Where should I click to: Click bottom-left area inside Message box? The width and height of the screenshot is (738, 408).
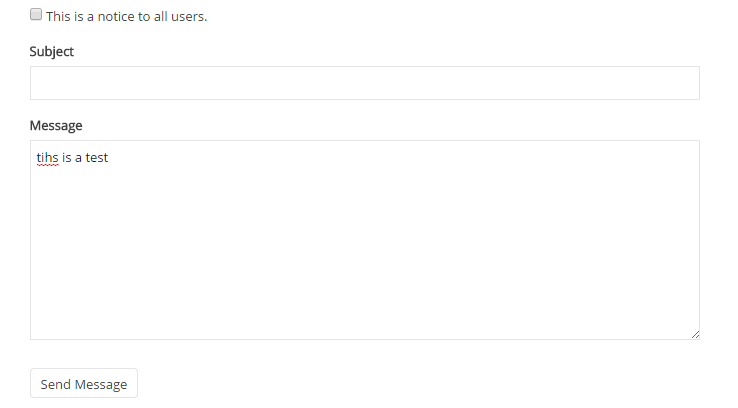point(50,325)
